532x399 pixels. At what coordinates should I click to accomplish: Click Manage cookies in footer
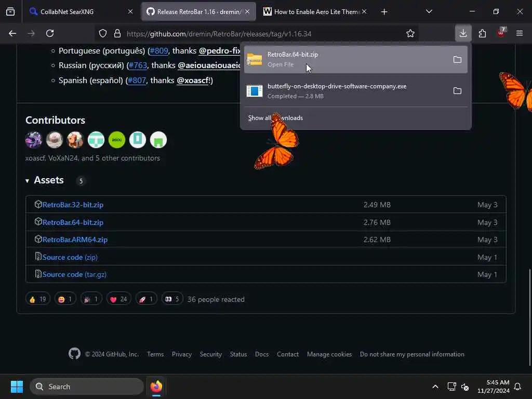click(329, 354)
